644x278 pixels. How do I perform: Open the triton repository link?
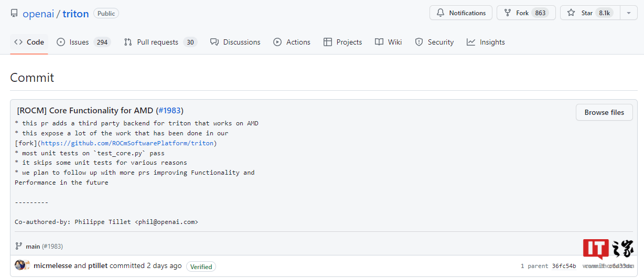pos(76,14)
